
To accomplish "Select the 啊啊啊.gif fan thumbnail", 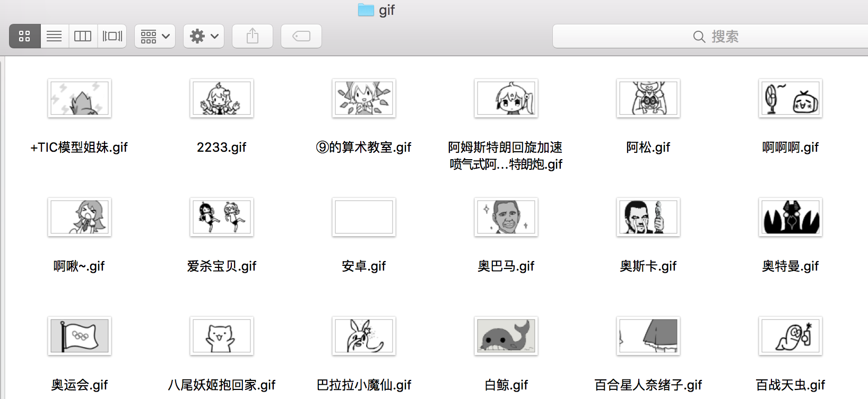I will [791, 98].
